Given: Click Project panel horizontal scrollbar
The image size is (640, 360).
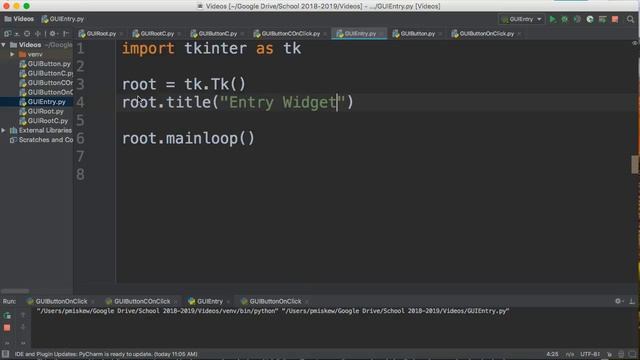Looking at the screenshot, I should click(x=15, y=291).
